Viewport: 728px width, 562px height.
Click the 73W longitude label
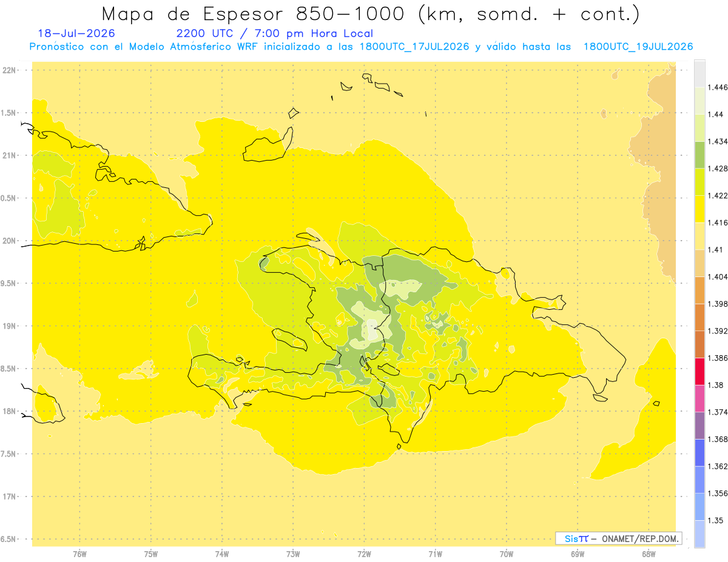coord(293,554)
